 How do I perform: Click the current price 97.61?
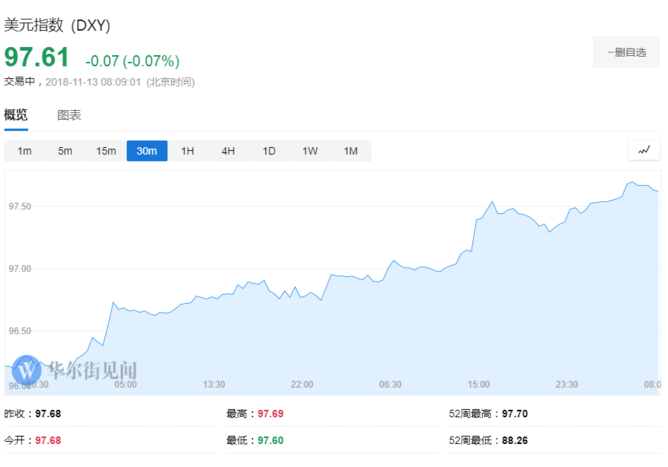pos(38,57)
